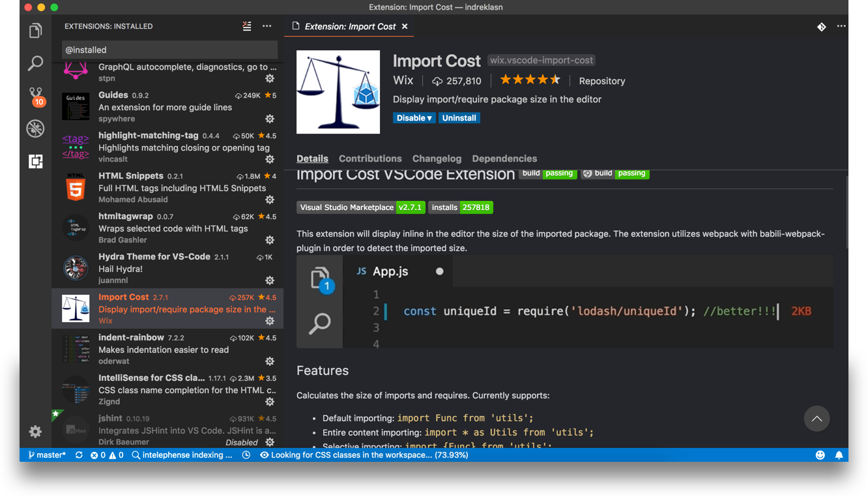Image resolution: width=868 pixels, height=497 pixels.
Task: Click the synchronize icon next to master*
Action: point(79,455)
